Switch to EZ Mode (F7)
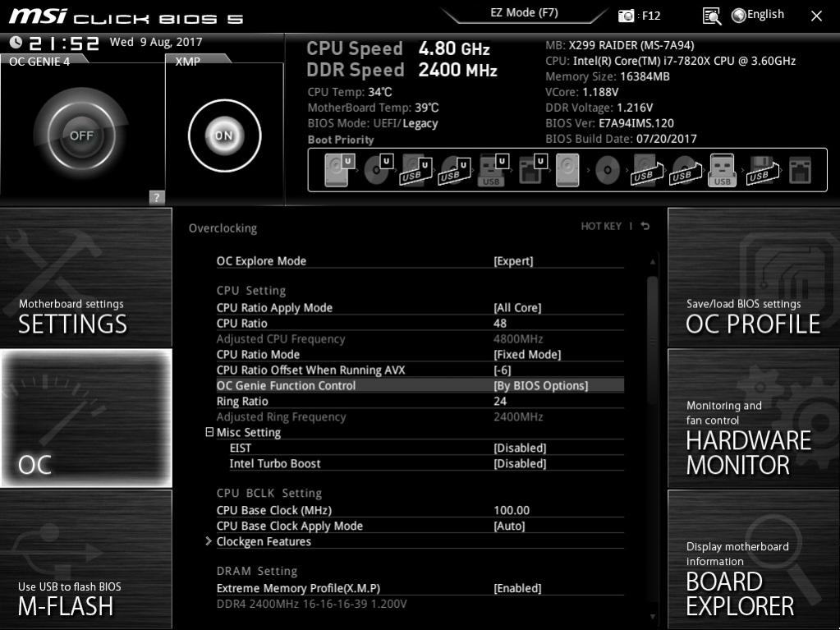The image size is (840, 630). click(525, 13)
